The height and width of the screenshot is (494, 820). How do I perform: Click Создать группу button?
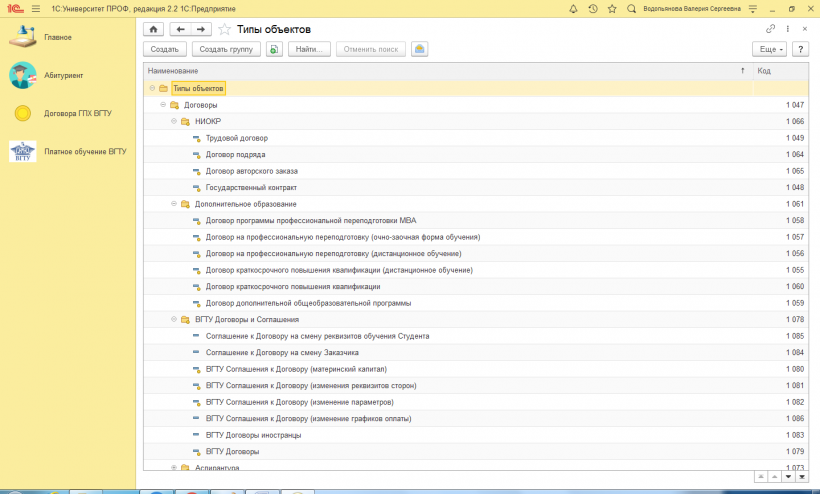click(x=226, y=49)
